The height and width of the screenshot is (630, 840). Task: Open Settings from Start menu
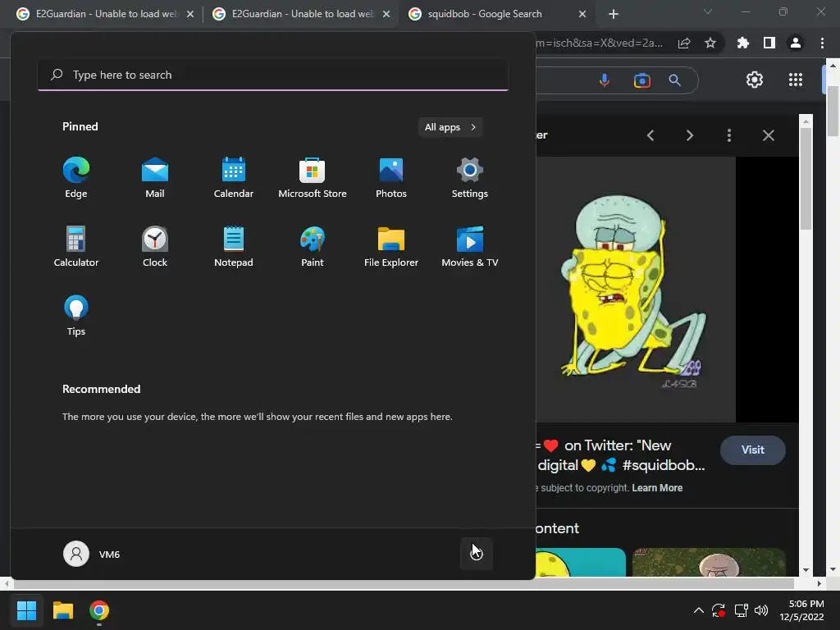[470, 177]
